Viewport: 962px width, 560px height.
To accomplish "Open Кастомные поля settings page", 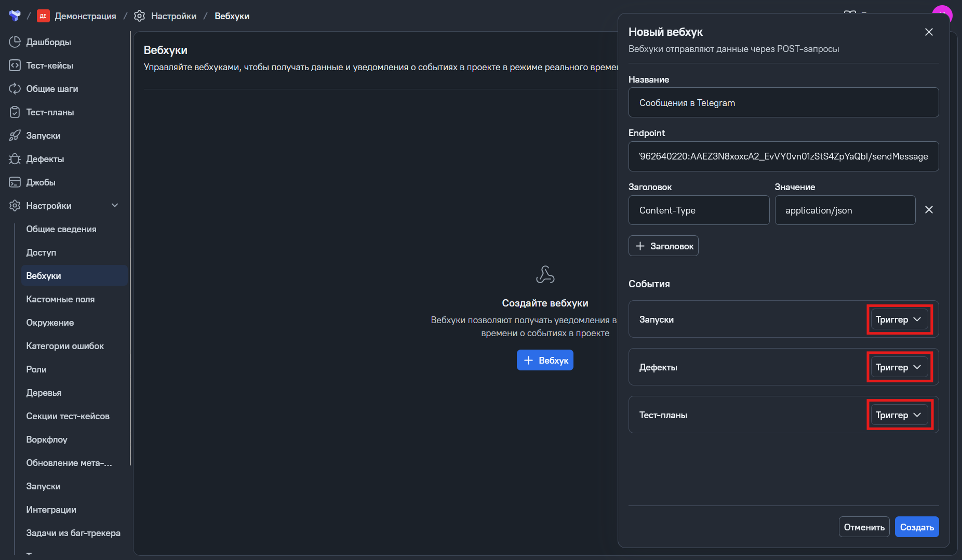I will tap(60, 299).
